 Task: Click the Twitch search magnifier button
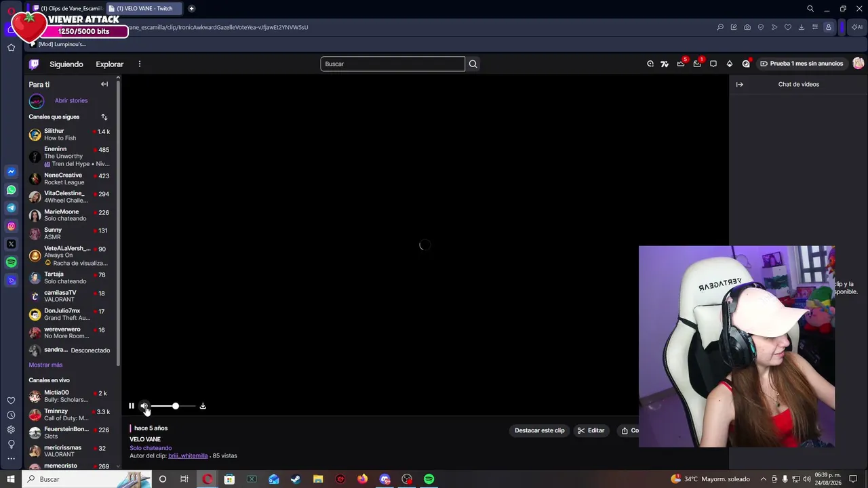pyautogui.click(x=473, y=64)
